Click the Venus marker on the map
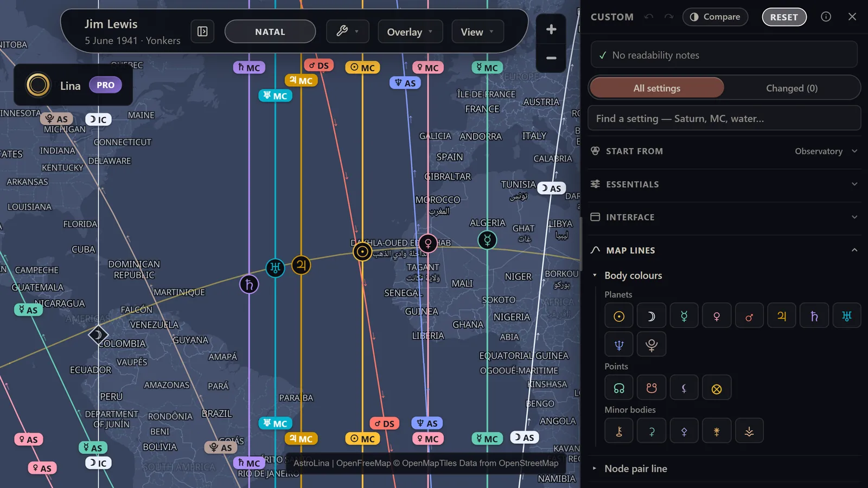The height and width of the screenshot is (488, 868). (x=428, y=243)
